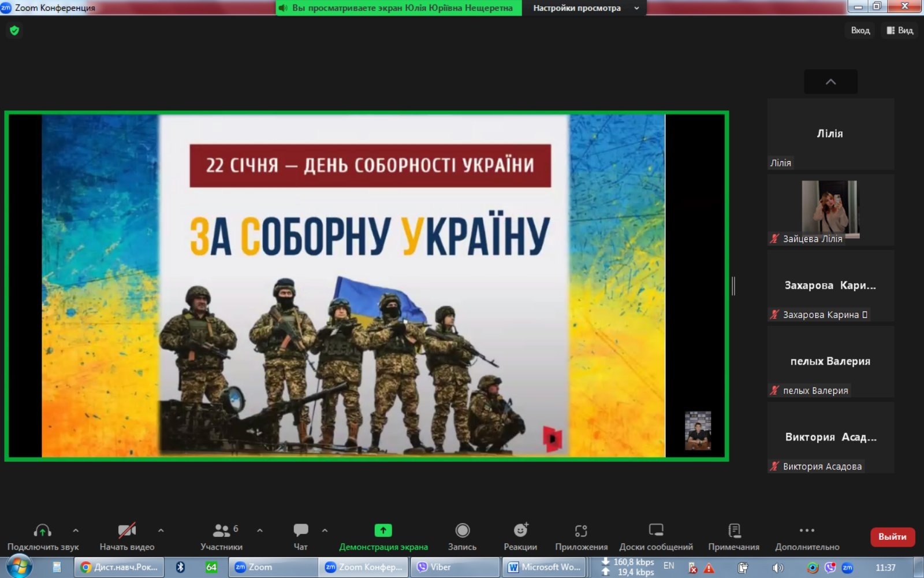Viewport: 924px width, 578px height.
Task: Open the Chat panel icon
Action: click(x=300, y=531)
